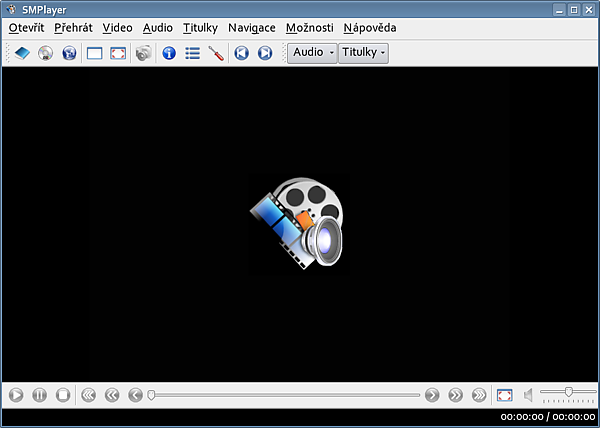Take a screenshot with the camera icon
This screenshot has height=428, width=600.
coord(143,53)
